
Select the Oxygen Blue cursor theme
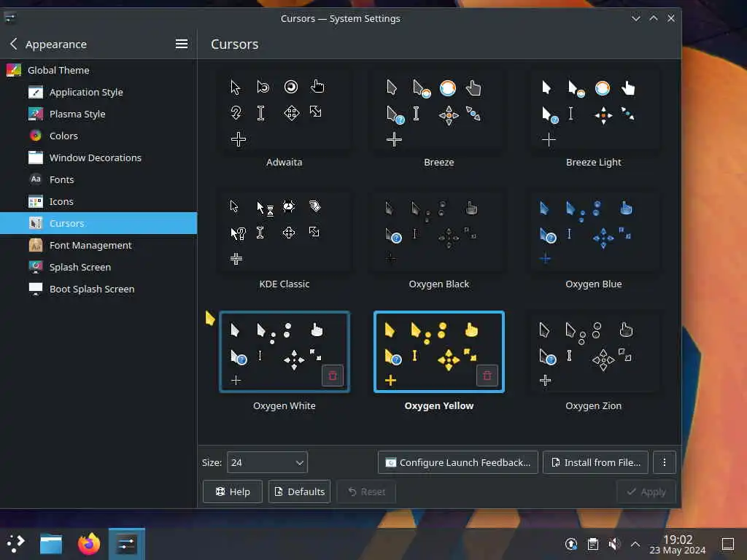click(594, 233)
